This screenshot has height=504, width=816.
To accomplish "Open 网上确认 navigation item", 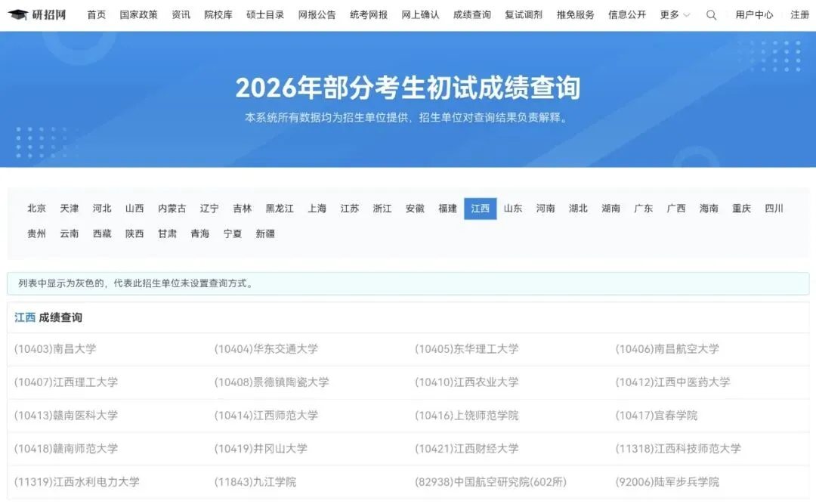I will (420, 14).
